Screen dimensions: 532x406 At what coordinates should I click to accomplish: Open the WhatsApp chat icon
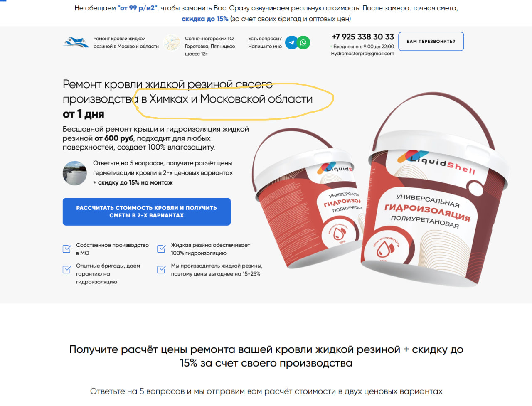coord(303,42)
